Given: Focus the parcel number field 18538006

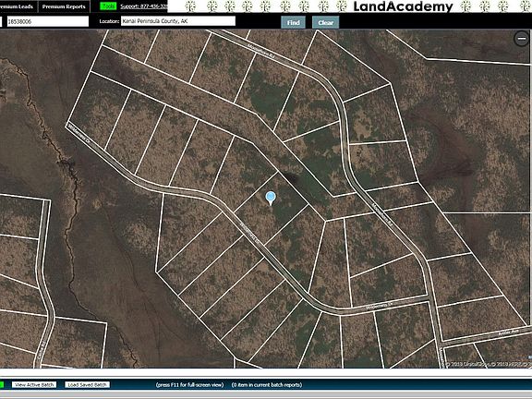Looking at the screenshot, I should pos(48,21).
